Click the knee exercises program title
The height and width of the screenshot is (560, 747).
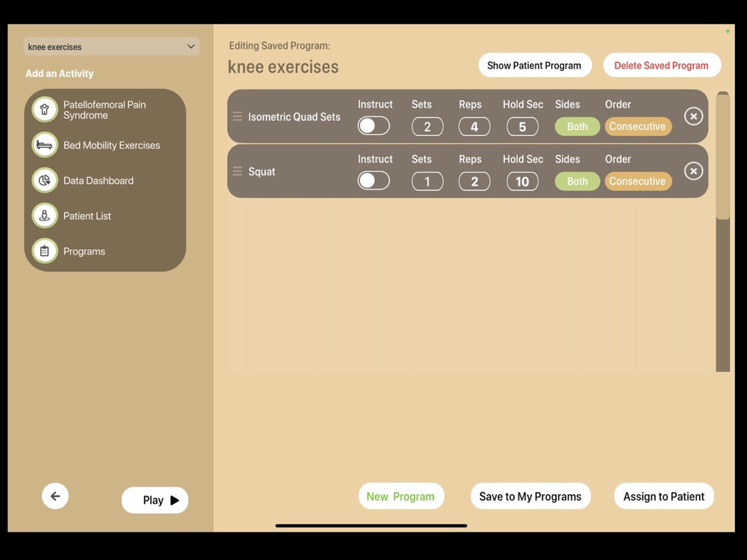[283, 66]
